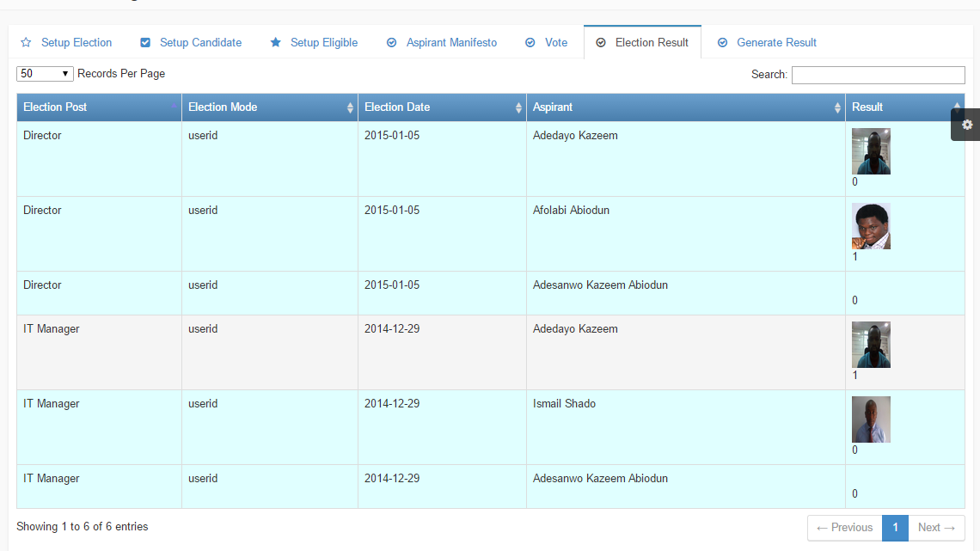
Task: Sort table by Aspirant column
Action: click(x=685, y=107)
